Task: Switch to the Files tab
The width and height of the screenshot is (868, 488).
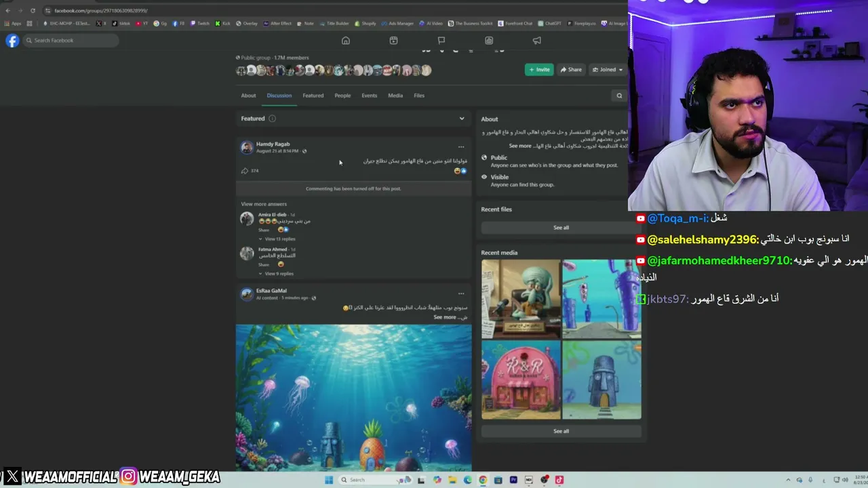Action: point(419,96)
